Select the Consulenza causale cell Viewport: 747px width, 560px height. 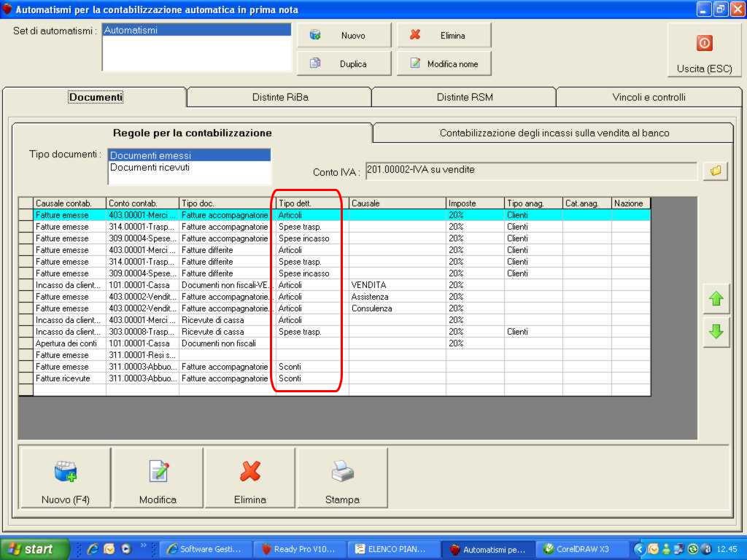coord(398,308)
